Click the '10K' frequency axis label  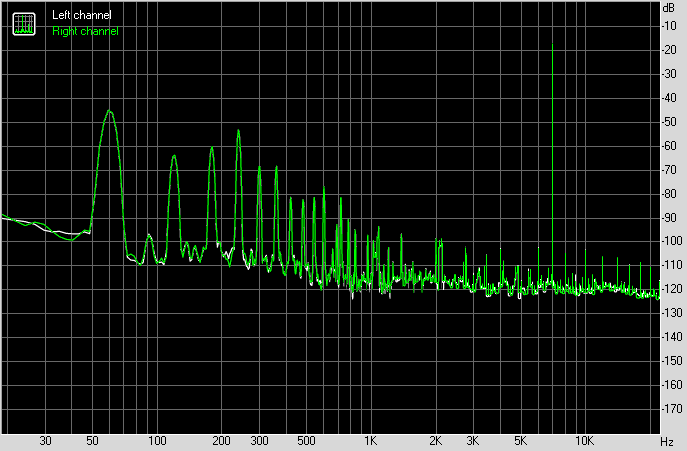click(x=584, y=440)
